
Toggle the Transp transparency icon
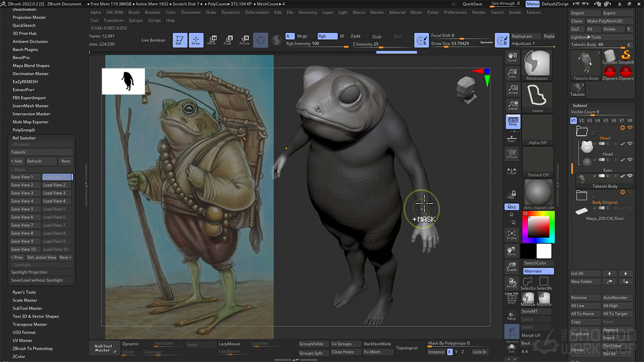[512, 315]
